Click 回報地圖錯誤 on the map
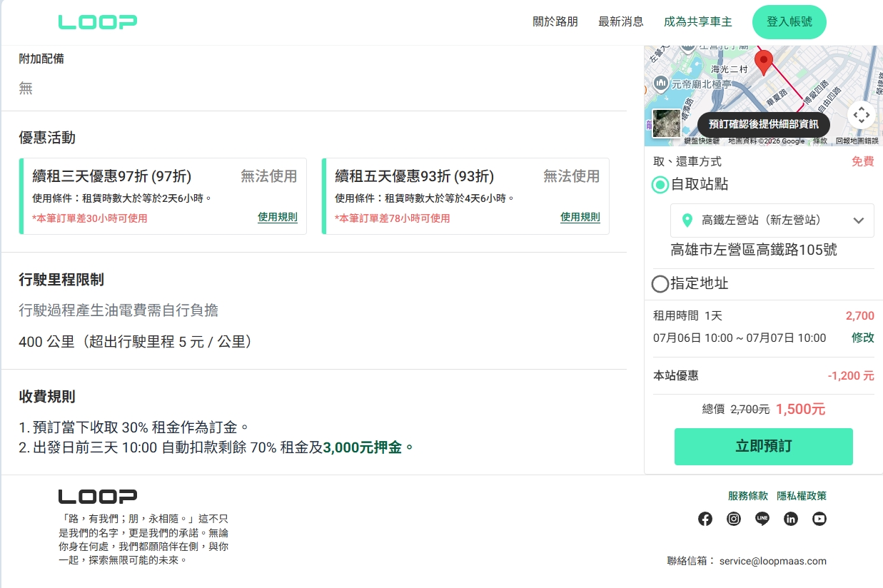 [857, 141]
